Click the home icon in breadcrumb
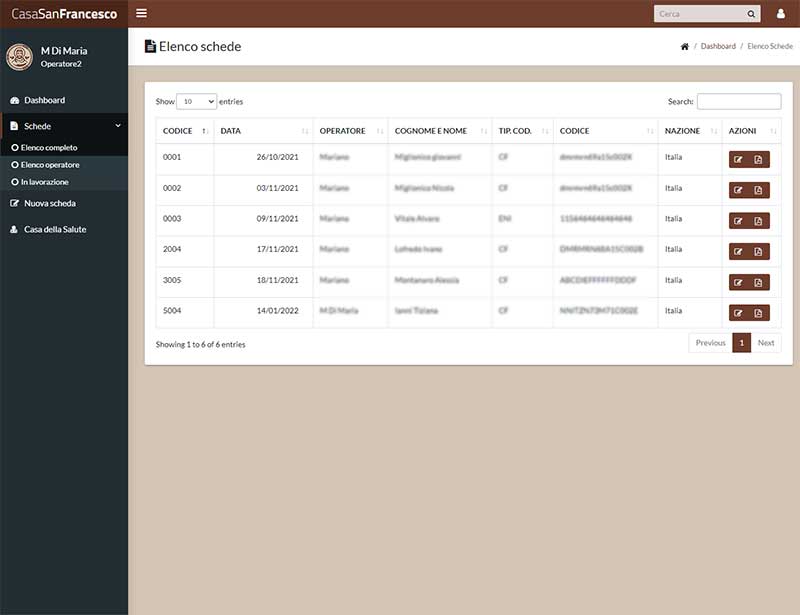 (x=685, y=46)
